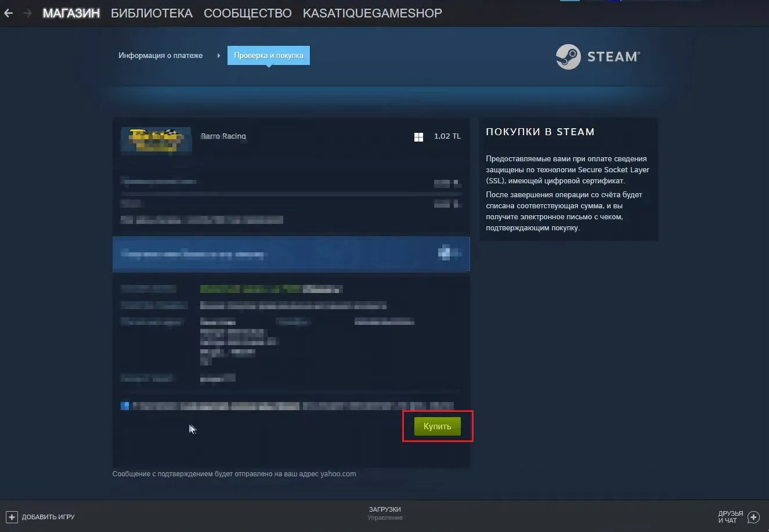Go forward using the right arrow
The image size is (769, 532).
point(27,13)
